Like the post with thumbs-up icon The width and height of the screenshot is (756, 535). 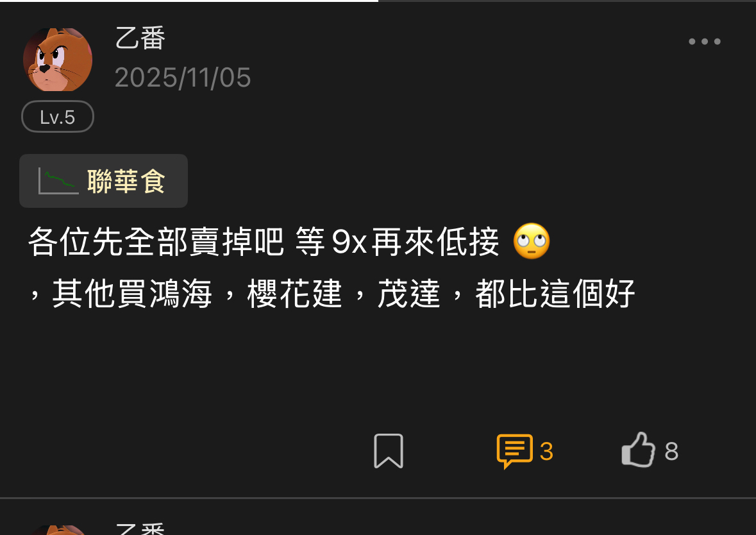[639, 450]
